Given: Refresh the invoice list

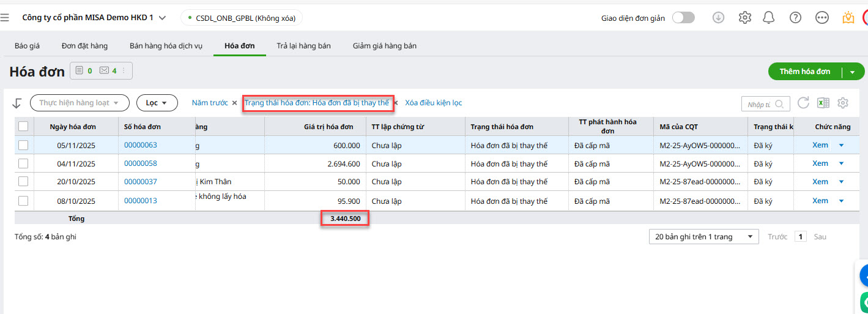Looking at the screenshot, I should tap(803, 103).
